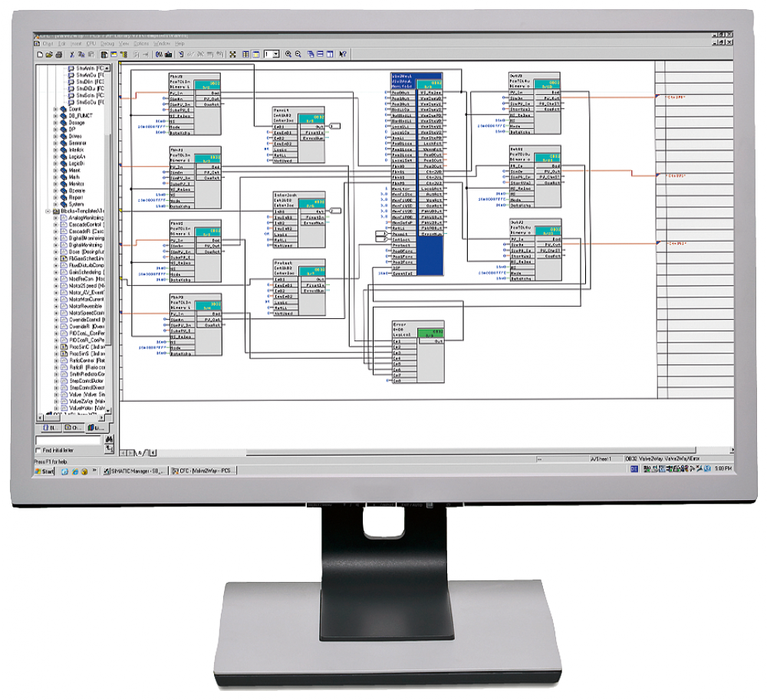Click the Open folder toolbar icon
The image size is (767, 700).
(x=49, y=54)
